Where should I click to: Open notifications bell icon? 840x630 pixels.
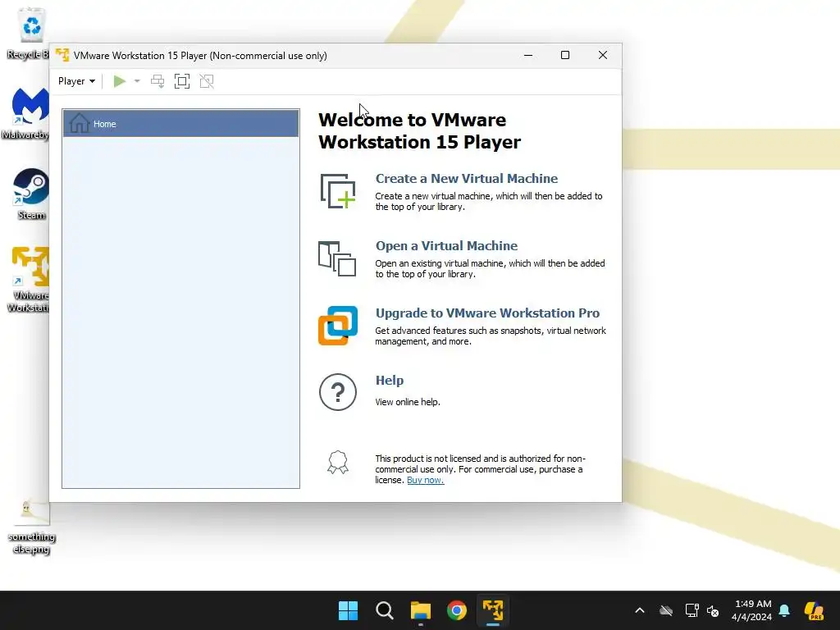point(784,610)
